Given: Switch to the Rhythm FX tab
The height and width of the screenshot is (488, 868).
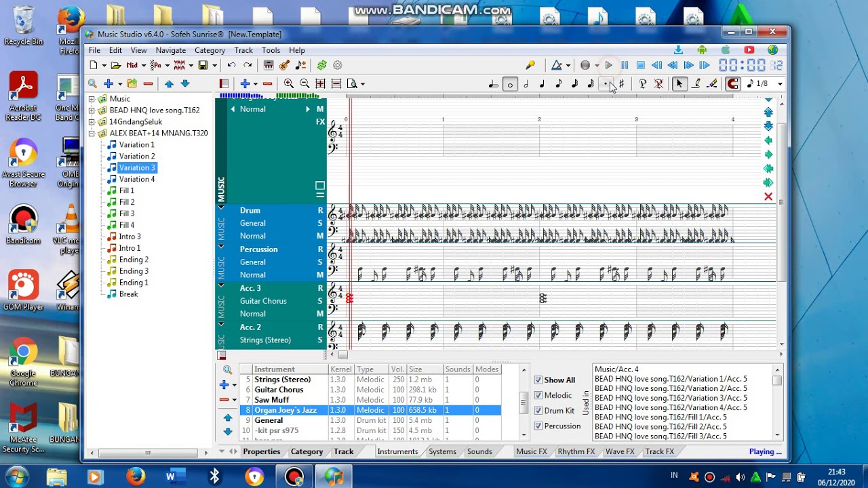Looking at the screenshot, I should [576, 451].
